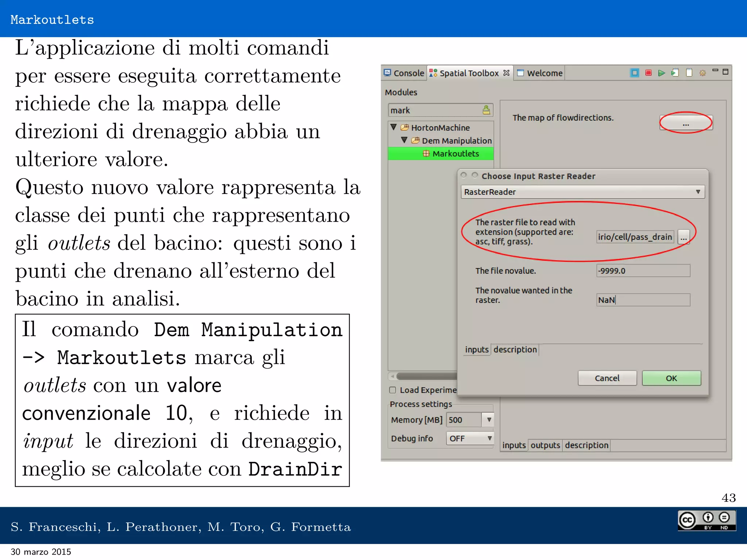The width and height of the screenshot is (747, 560).
Task: Select the Spatial Toolbox tab
Action: click(x=469, y=73)
